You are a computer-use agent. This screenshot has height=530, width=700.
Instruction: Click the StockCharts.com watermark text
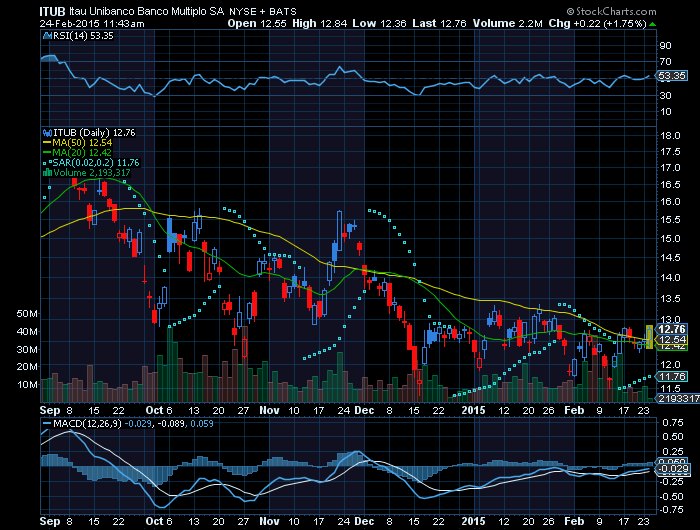pyautogui.click(x=612, y=12)
